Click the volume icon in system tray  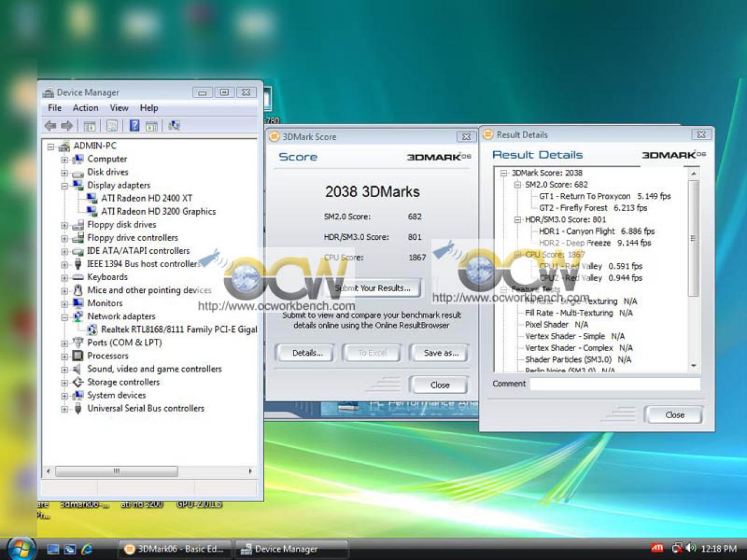click(691, 548)
